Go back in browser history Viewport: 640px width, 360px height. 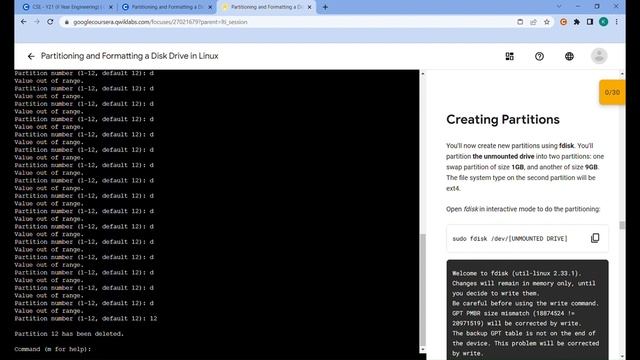point(23,22)
